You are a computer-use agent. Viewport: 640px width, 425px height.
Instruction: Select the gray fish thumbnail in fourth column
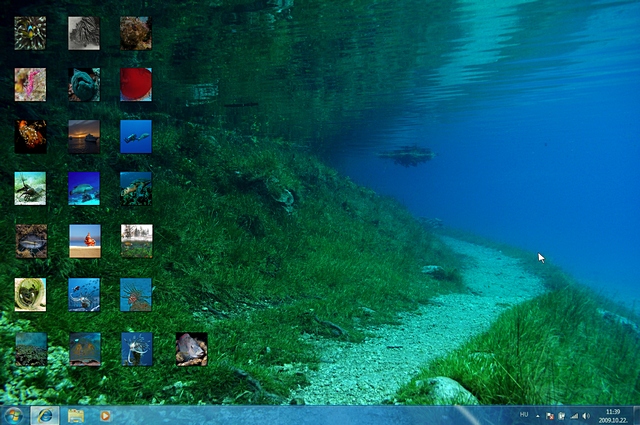click(191, 348)
